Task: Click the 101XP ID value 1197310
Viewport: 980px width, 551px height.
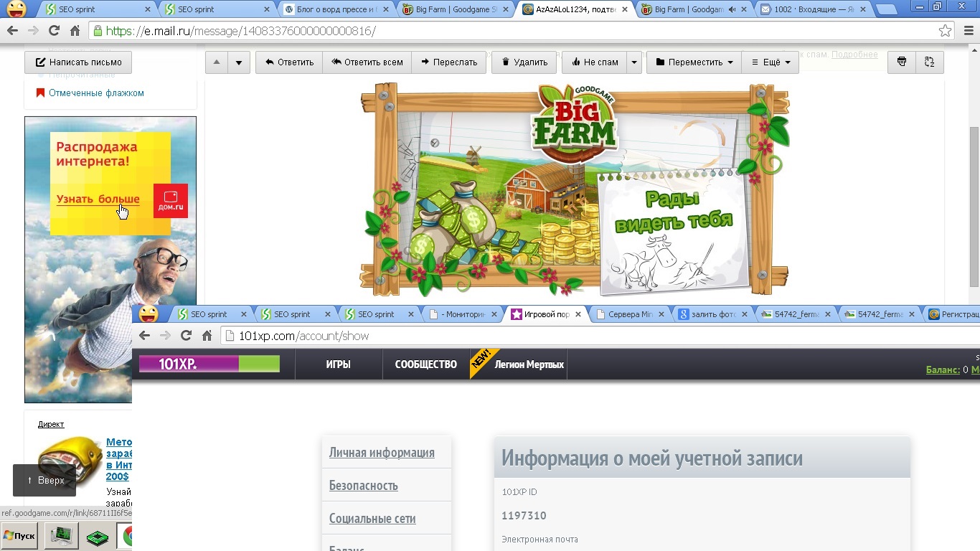Action: click(x=524, y=515)
